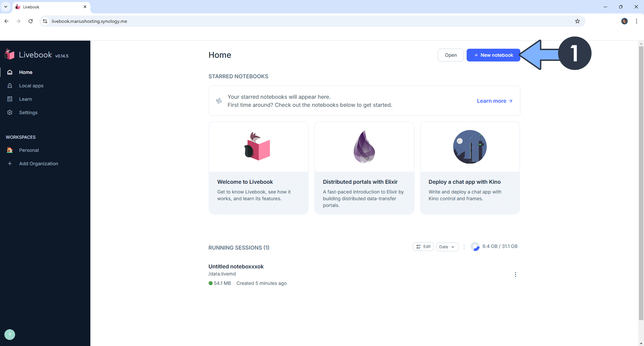Click the rocket launch illustration
Viewport: 644px width, 346px height.
click(470, 147)
